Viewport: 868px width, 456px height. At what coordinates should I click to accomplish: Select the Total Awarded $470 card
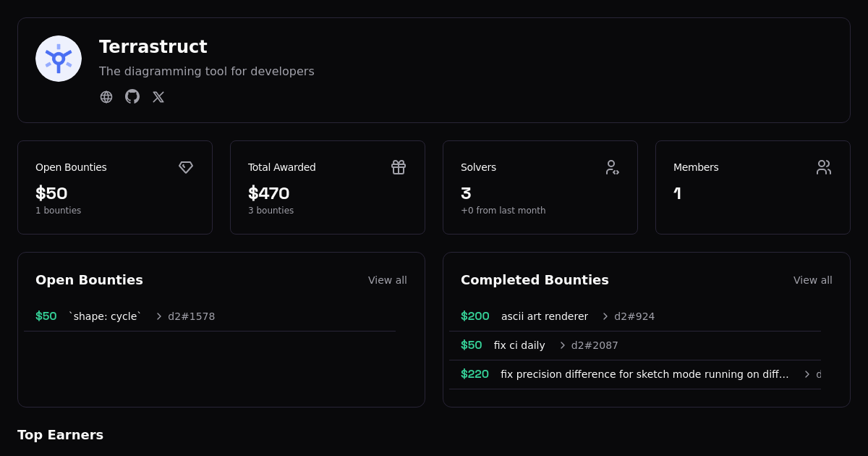[327, 187]
